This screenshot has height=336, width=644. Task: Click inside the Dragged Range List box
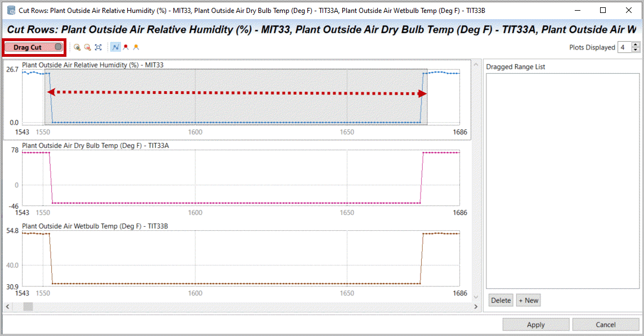click(x=562, y=180)
